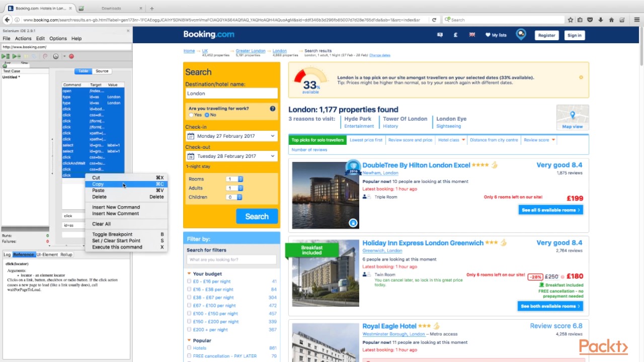
Task: Play current test case in Selenium IDE
Action: [17, 56]
